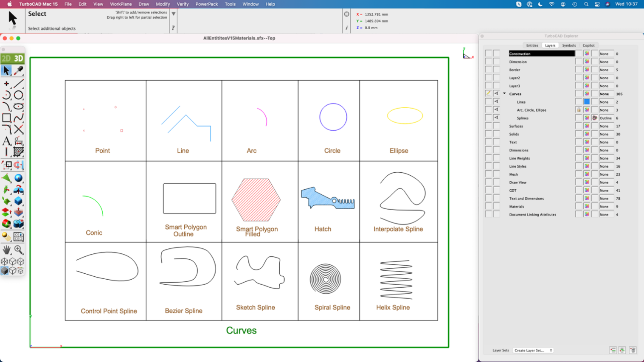Image resolution: width=644 pixels, height=362 pixels.
Task: Activate the zoom magnifier tool
Action: click(18, 250)
